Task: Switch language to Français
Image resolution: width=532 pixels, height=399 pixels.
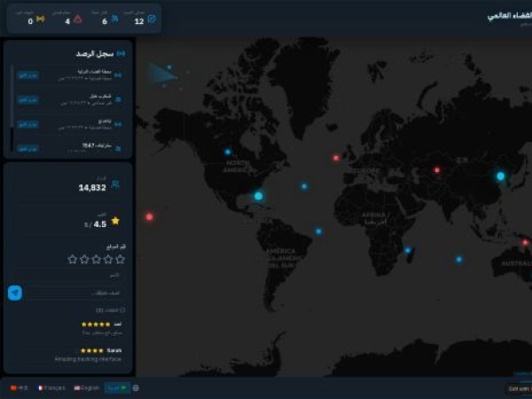Action: (x=51, y=387)
